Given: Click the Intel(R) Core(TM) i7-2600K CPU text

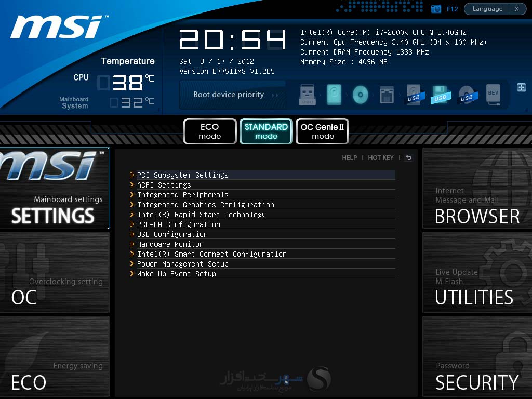Looking at the screenshot, I should tap(383, 32).
